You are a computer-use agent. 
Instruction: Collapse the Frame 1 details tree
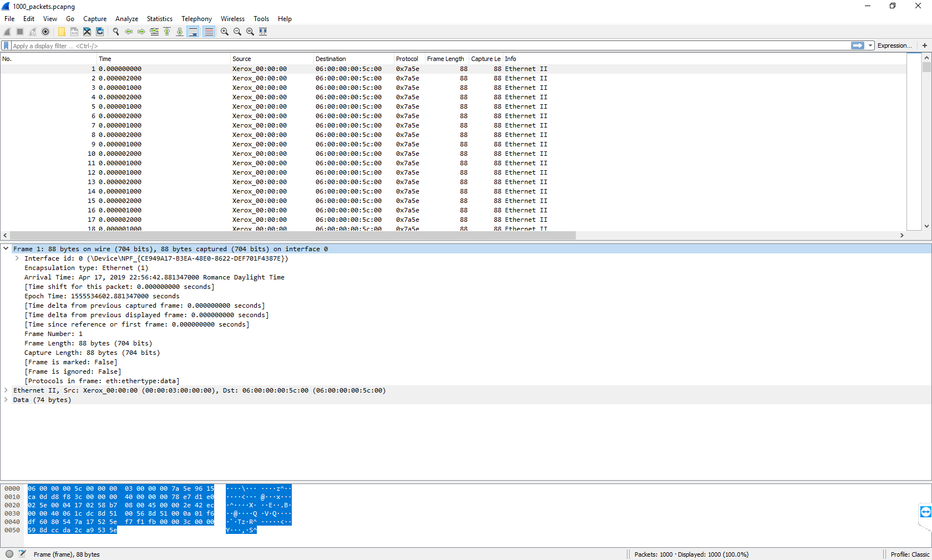click(6, 249)
